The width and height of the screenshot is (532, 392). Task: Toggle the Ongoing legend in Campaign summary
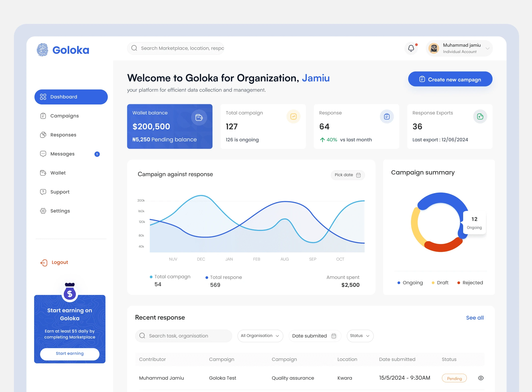(410, 283)
